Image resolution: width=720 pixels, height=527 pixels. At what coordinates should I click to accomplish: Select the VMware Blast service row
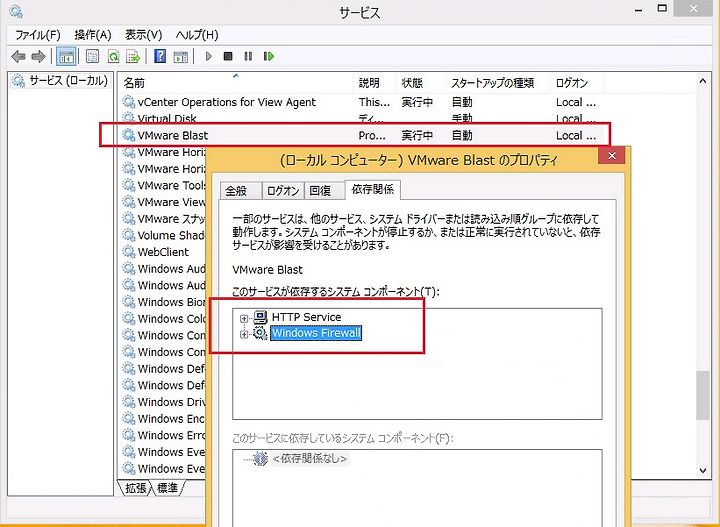[x=360, y=135]
